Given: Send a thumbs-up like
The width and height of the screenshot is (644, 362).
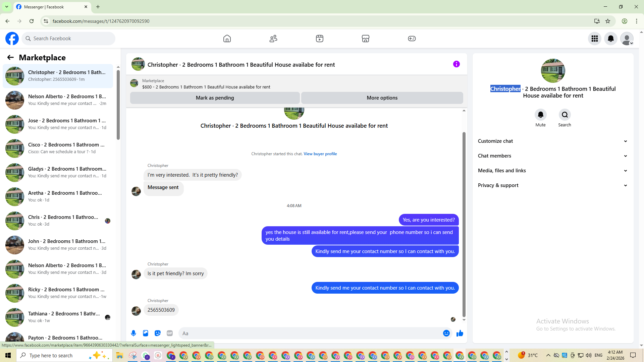Looking at the screenshot, I should tap(460, 333).
